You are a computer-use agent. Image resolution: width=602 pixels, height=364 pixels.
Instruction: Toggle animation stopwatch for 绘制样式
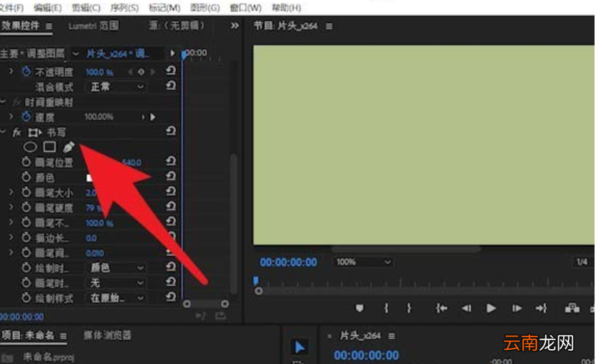[x=26, y=297]
